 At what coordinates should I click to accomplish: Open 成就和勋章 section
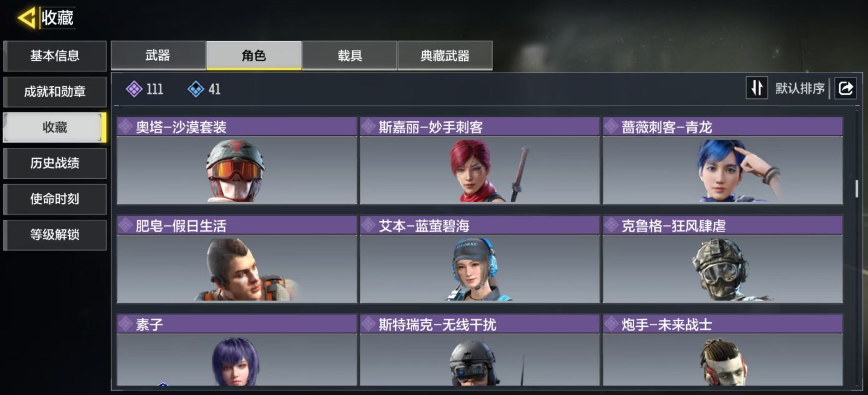click(55, 91)
